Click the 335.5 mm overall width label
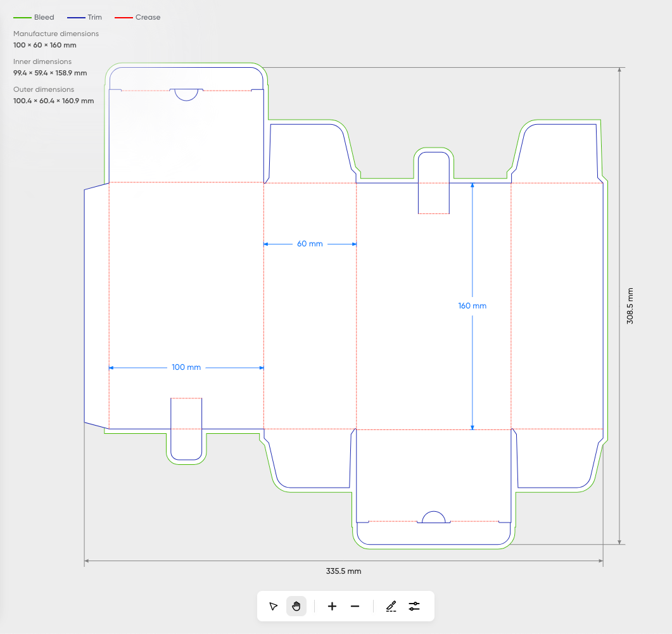Viewport: 672px width, 634px height. click(x=343, y=571)
